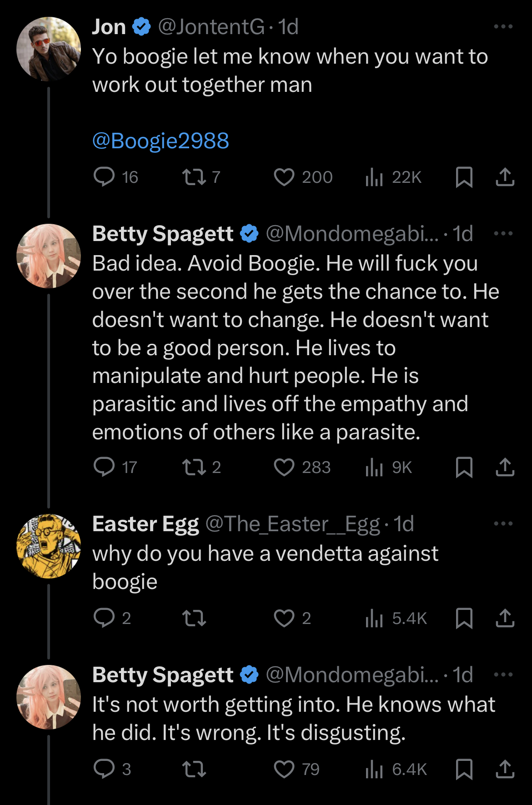
Task: View analytics on Easter Egg's 5.4K views tweet
Action: click(396, 618)
